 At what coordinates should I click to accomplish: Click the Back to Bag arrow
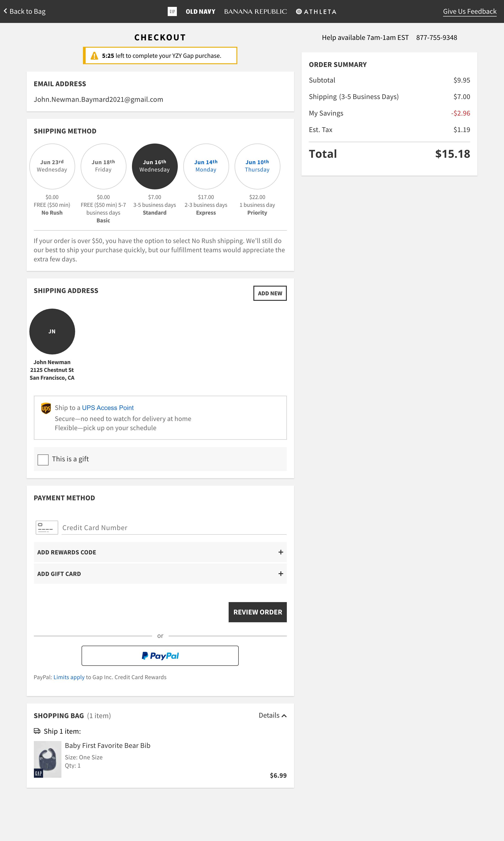[5, 11]
